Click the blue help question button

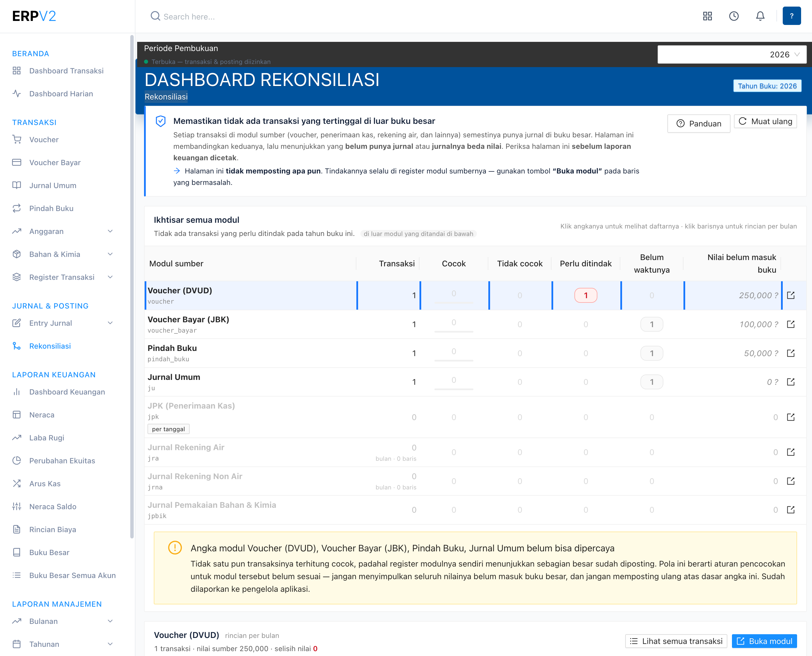click(x=792, y=16)
